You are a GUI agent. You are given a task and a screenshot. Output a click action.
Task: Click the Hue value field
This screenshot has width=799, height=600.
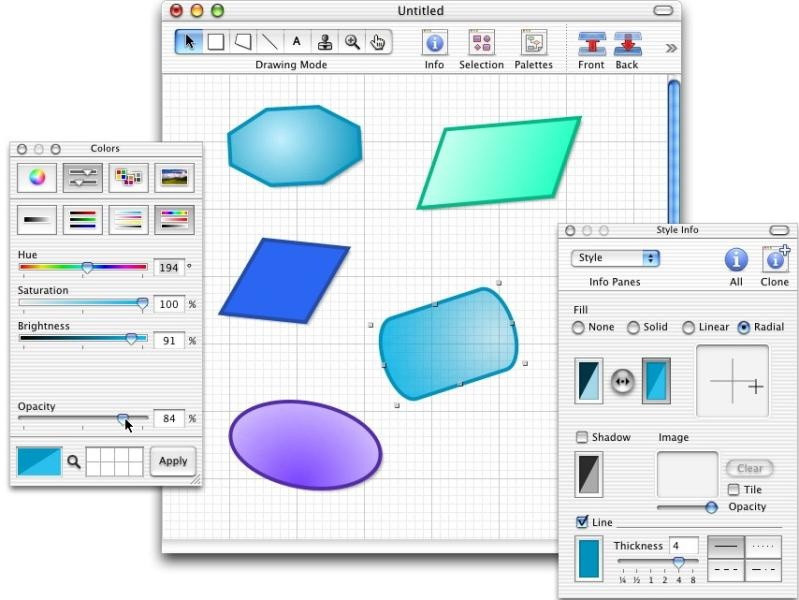169,268
